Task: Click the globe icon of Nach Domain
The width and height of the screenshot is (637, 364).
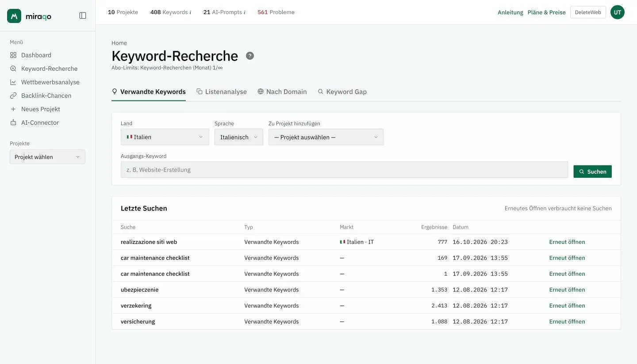Action: (x=261, y=92)
